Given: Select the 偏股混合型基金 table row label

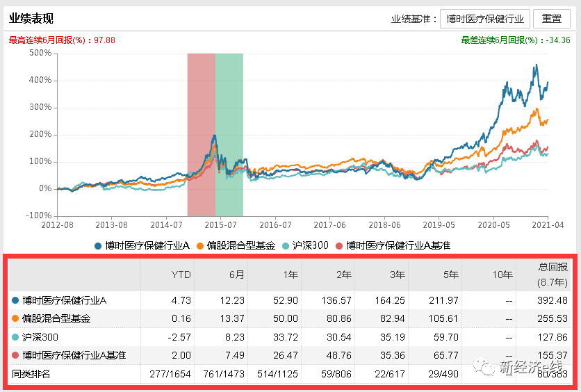Looking at the screenshot, I should 56,318.
